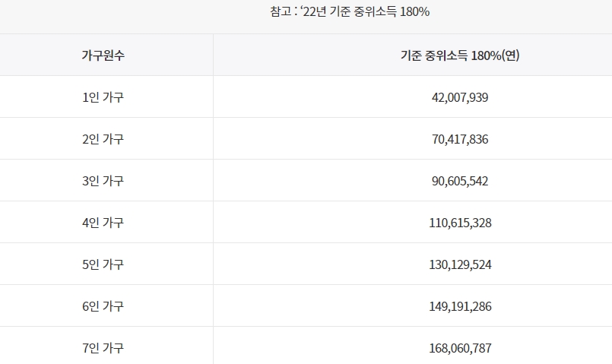612x364 pixels.
Task: Click the '3인 가구' row label
Action: pos(103,180)
